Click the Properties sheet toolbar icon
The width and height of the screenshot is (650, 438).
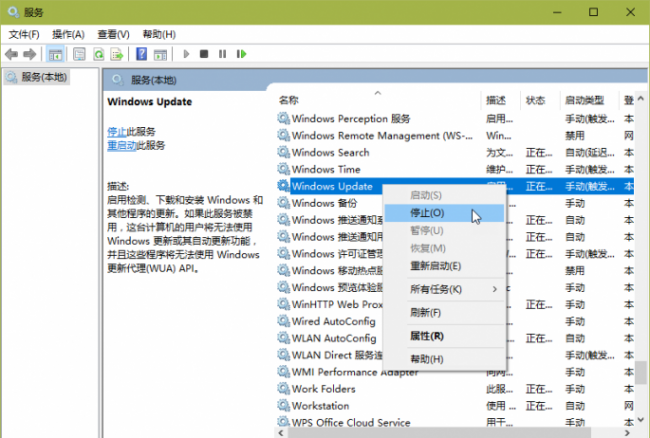pyautogui.click(x=79, y=54)
